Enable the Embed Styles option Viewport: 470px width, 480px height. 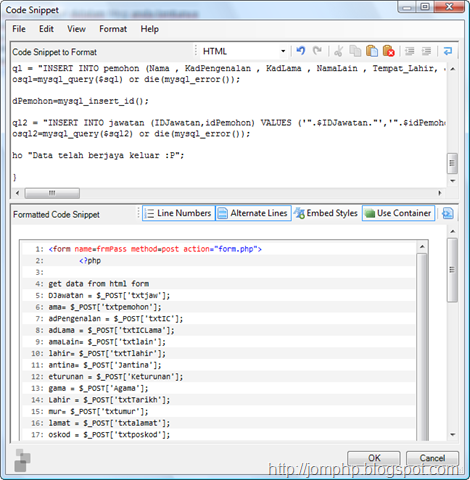tap(326, 213)
